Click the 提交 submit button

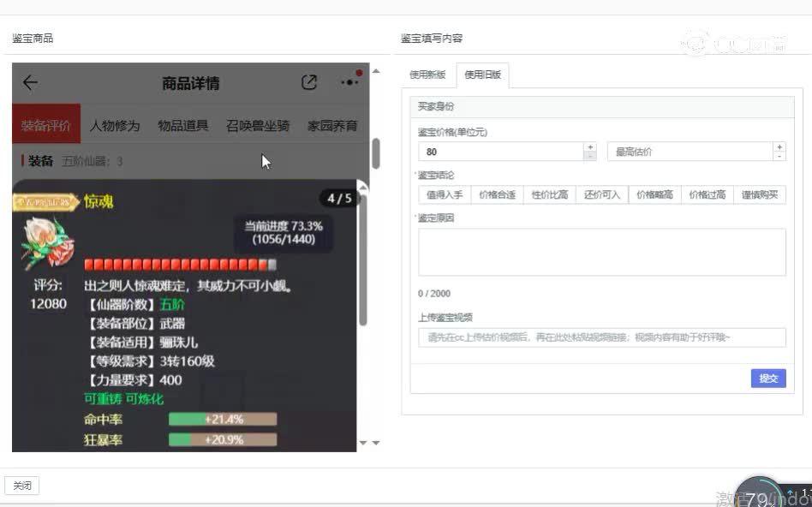tap(767, 378)
